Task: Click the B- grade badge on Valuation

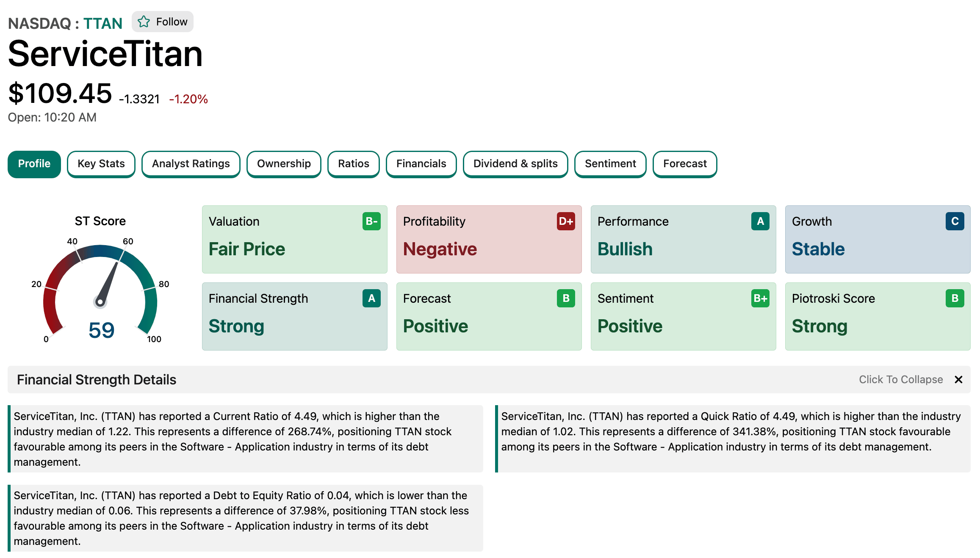Action: click(x=371, y=221)
